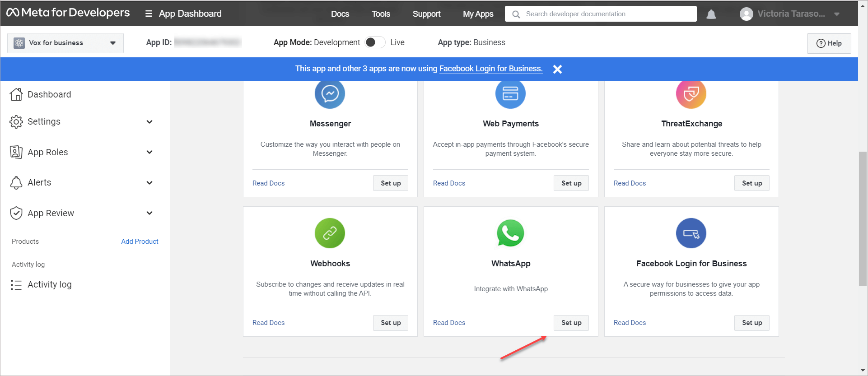The height and width of the screenshot is (376, 868).
Task: Expand the App Roles section chevron
Action: pos(149,152)
